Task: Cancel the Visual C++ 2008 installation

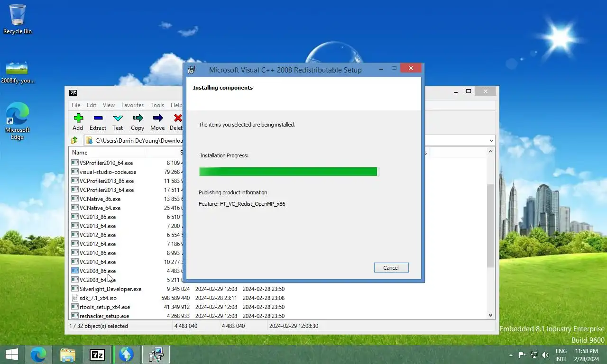Action: 391,268
